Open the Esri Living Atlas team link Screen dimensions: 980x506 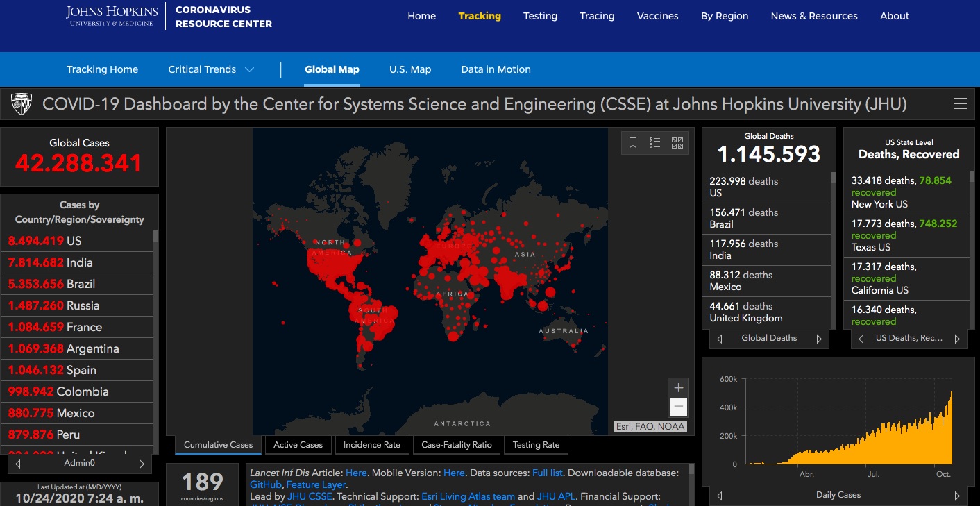pyautogui.click(x=468, y=496)
